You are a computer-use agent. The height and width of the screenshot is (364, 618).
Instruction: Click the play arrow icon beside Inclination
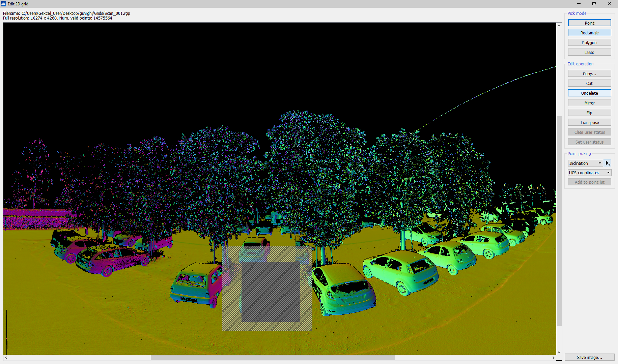click(x=608, y=163)
